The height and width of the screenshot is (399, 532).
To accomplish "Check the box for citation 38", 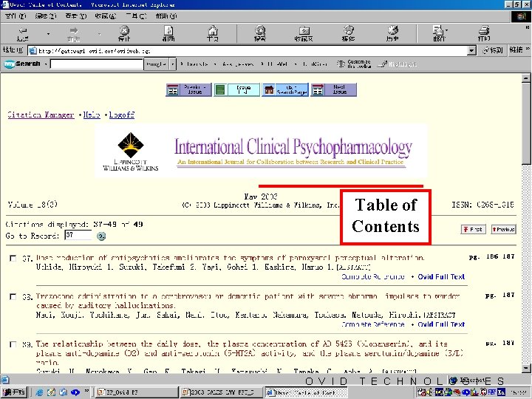I will coord(13,297).
